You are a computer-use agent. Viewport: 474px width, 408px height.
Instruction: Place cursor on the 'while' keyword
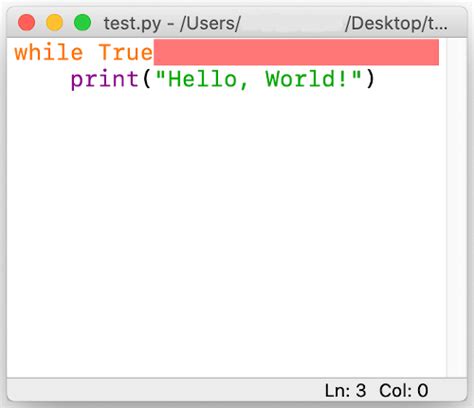(49, 52)
